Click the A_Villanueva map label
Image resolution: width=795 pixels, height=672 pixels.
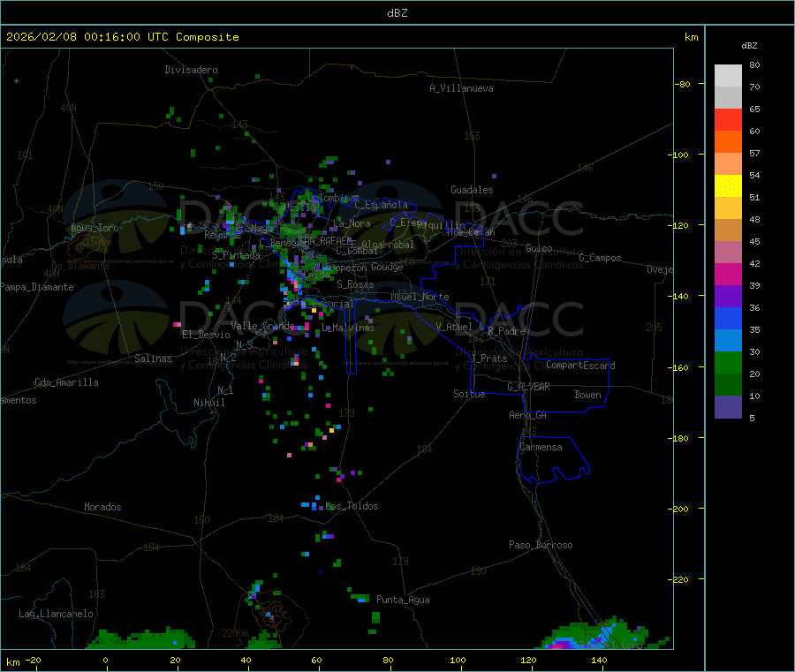[x=461, y=88]
